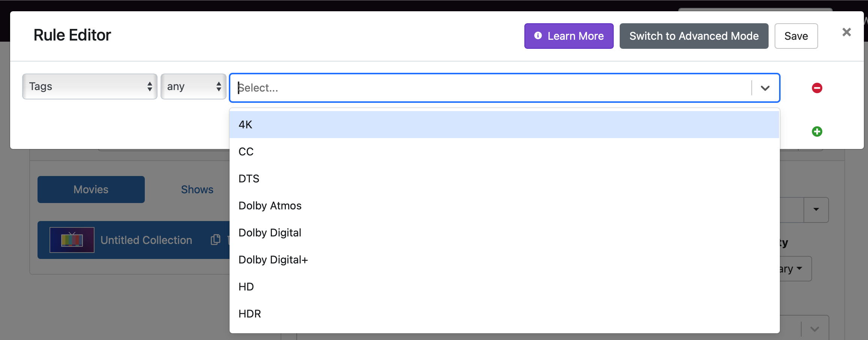The width and height of the screenshot is (868, 340).
Task: Open the 'any' operator dropdown
Action: (x=193, y=87)
